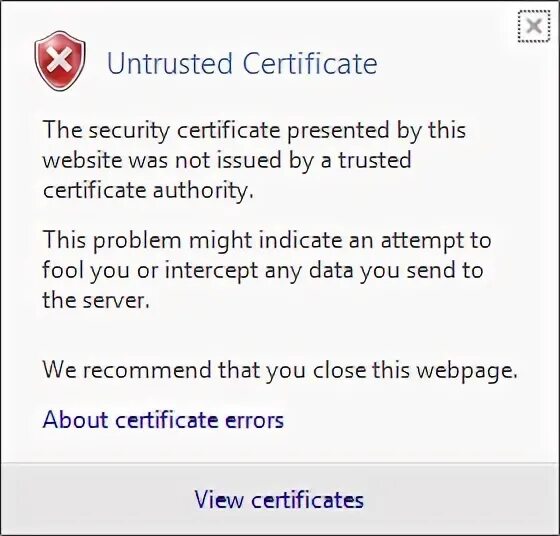Click gray footer bar right of View certificates

461,499
